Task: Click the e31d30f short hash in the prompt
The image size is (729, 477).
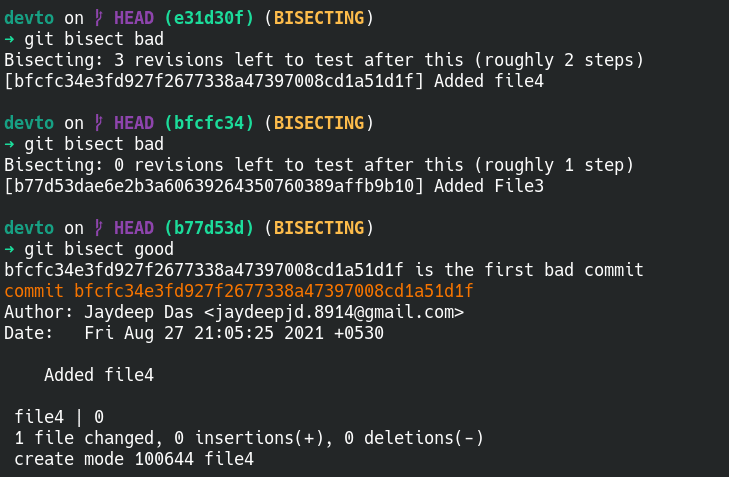Action: 209,18
